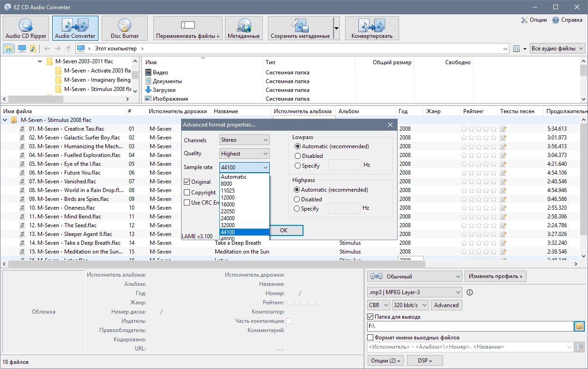Open the Channels Stereo dropdown
The image size is (588, 369).
pyautogui.click(x=244, y=140)
